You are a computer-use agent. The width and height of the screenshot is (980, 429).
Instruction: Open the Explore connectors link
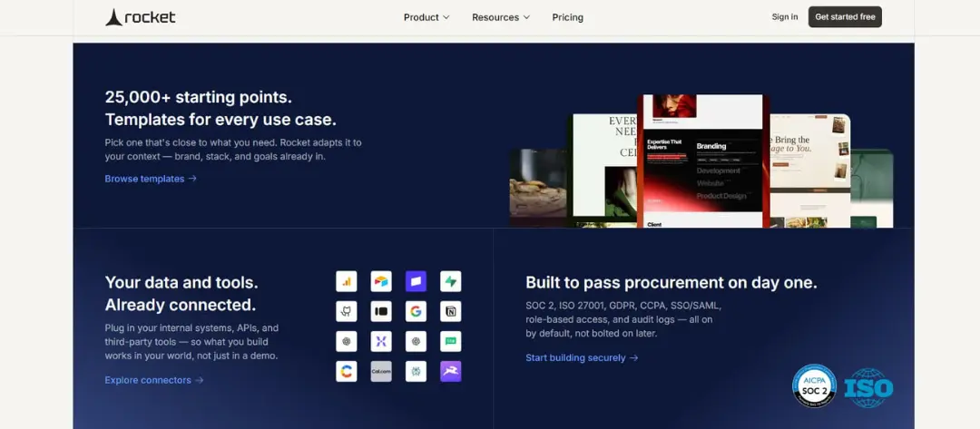tap(153, 380)
